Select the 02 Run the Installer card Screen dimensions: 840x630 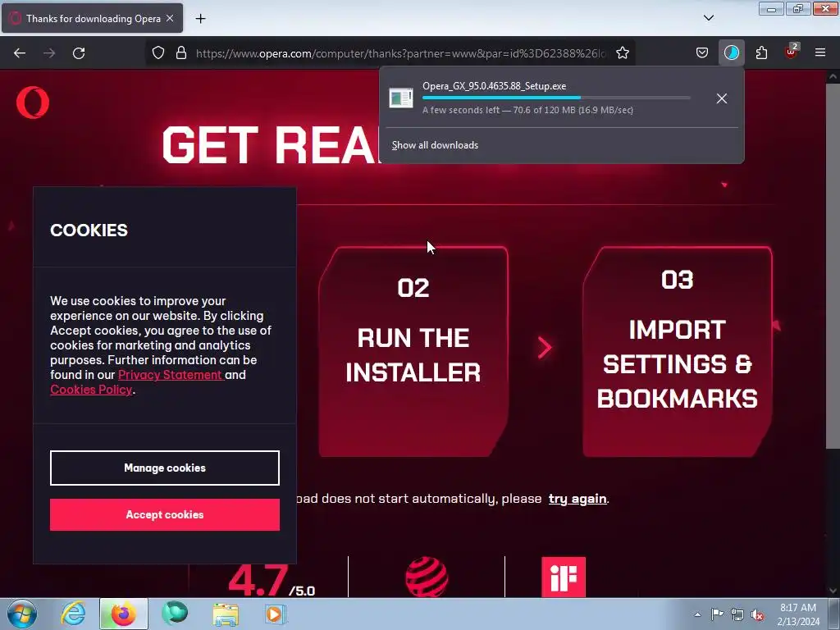(413, 352)
